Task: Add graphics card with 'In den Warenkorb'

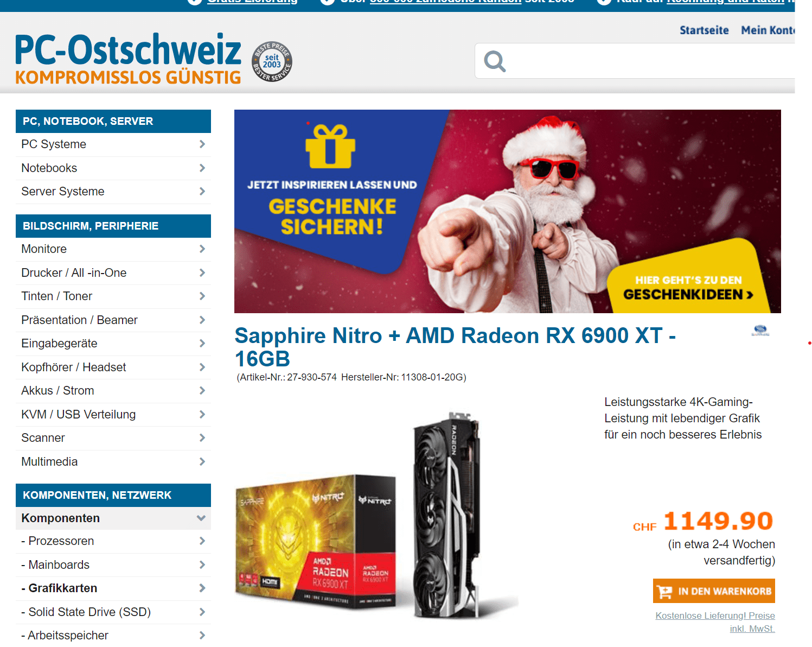Action: coord(714,591)
